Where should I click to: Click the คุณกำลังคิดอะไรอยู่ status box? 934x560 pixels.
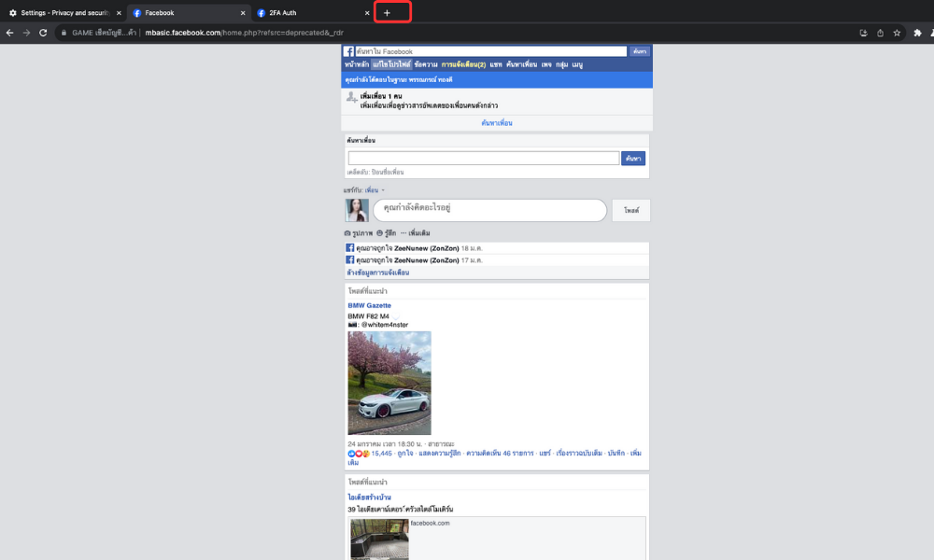click(x=489, y=210)
